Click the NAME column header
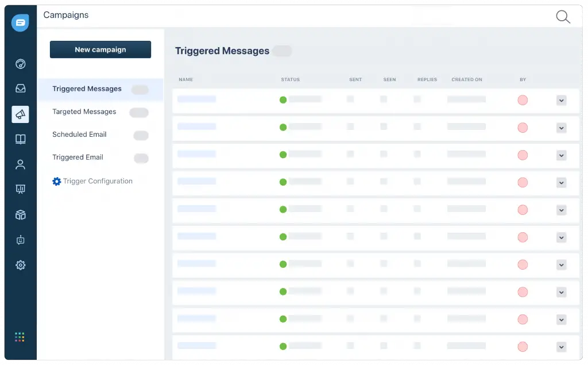Screen dimensions: 588x365 coord(185,79)
